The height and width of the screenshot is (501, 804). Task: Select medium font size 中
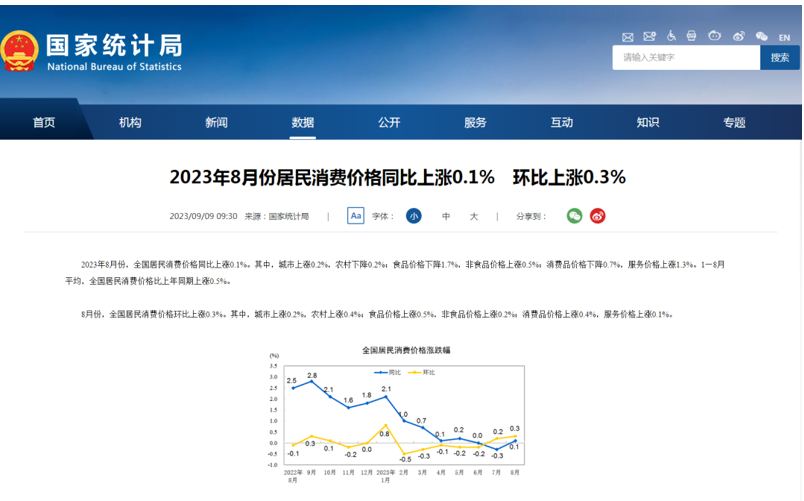coord(446,216)
